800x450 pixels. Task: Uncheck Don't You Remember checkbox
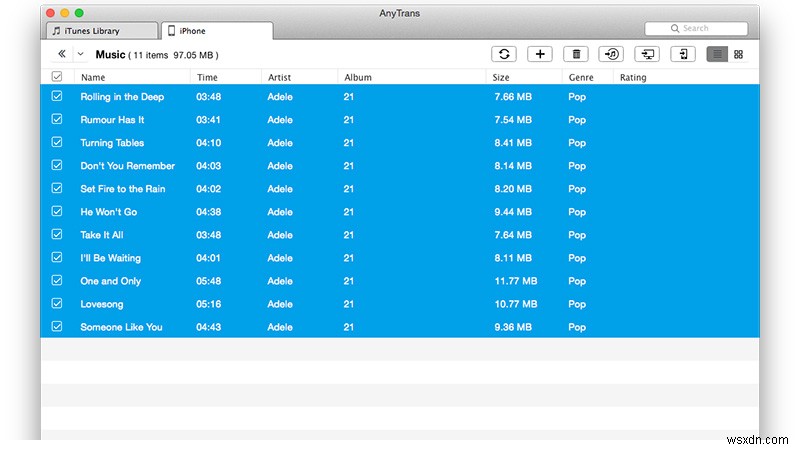click(57, 165)
